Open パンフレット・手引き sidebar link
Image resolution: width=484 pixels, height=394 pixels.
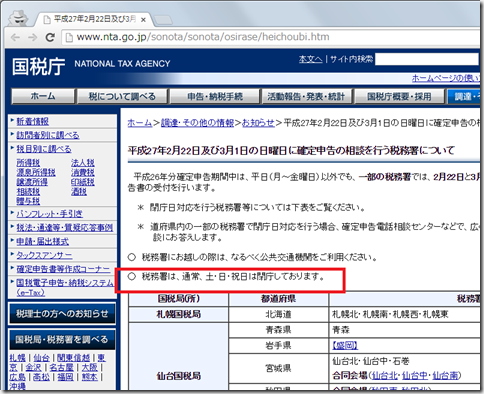[50, 214]
